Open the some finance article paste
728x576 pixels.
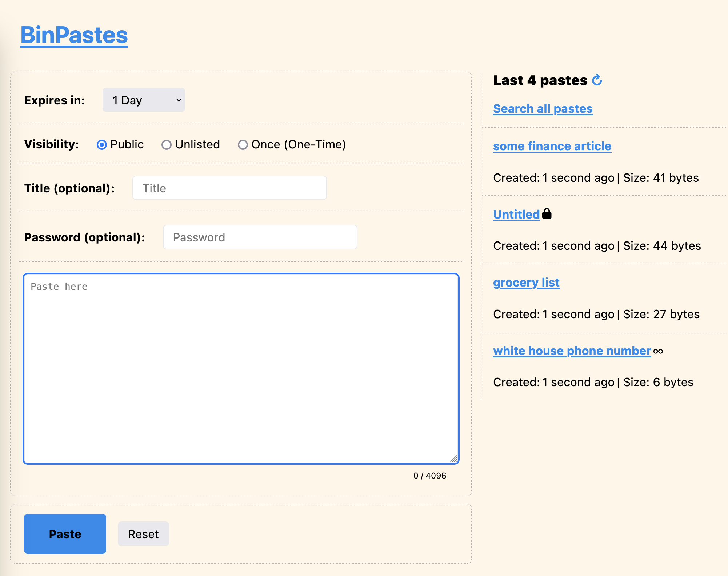click(x=552, y=146)
